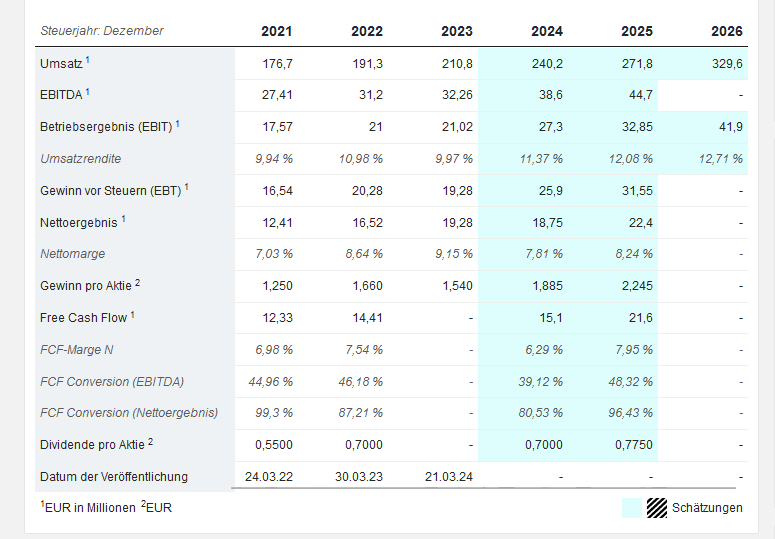Image resolution: width=775 pixels, height=539 pixels.
Task: Click the Steuerjahr: Dezember header text
Action: 101,31
